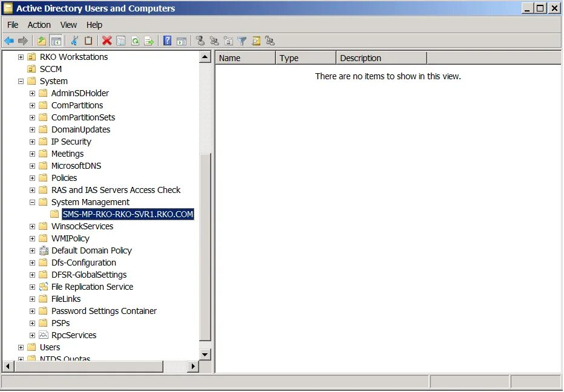
Task: Collapse the System container
Action: (21, 81)
